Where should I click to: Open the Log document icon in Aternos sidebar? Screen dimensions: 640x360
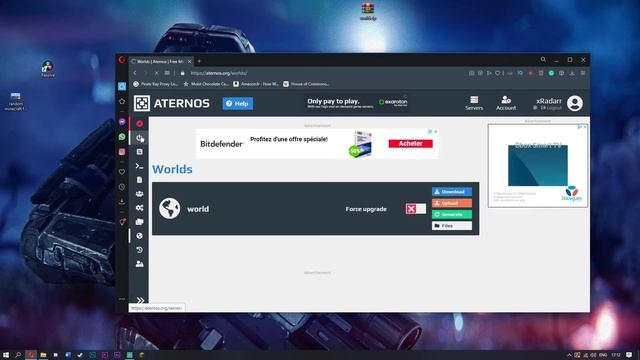coord(140,180)
